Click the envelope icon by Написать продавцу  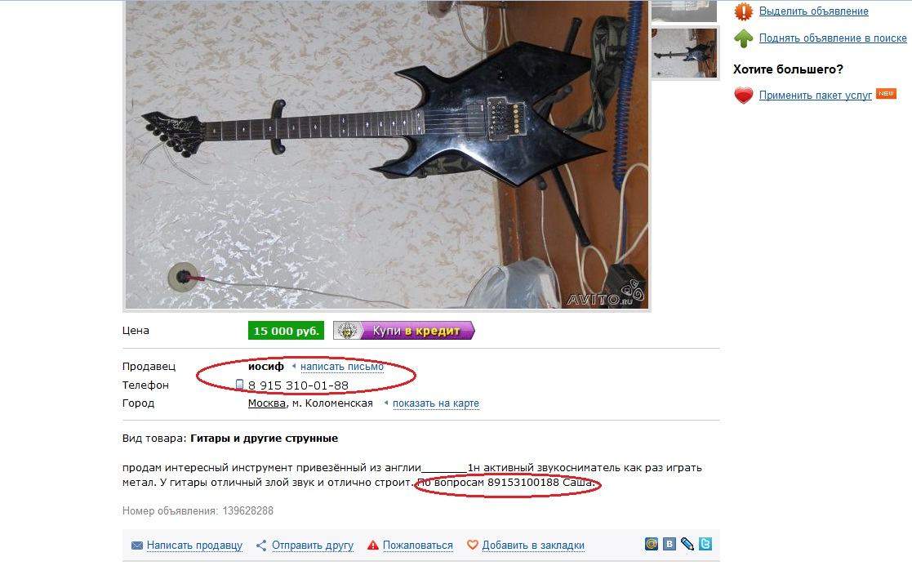[x=136, y=546]
